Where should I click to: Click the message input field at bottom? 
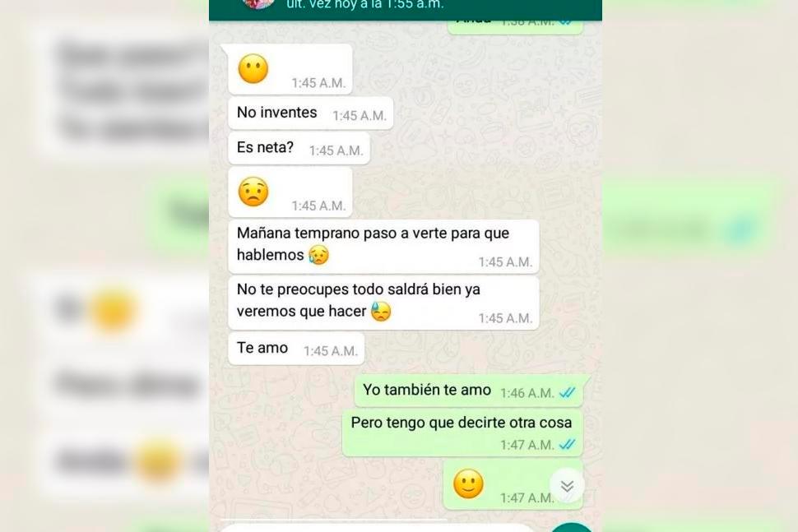tap(377, 528)
